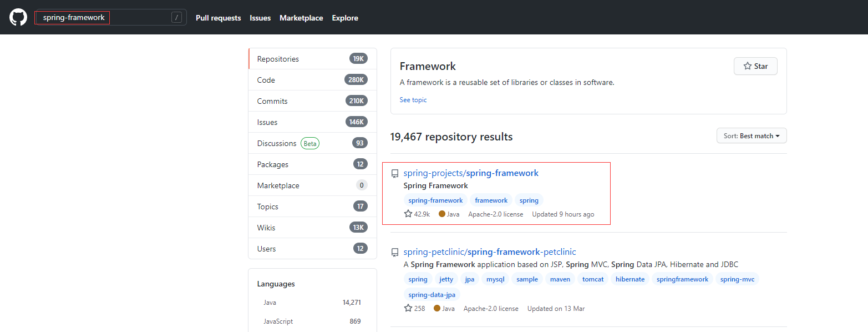Show Users search results

click(x=313, y=249)
